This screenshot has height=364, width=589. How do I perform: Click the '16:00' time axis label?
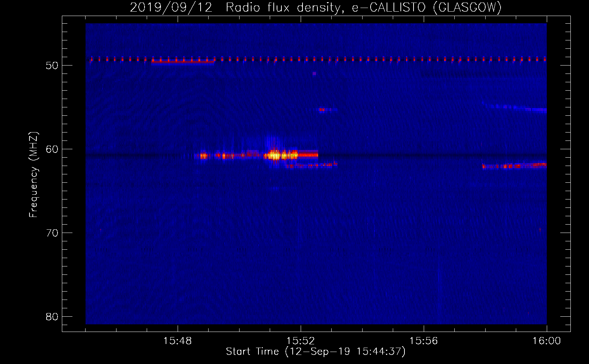tap(547, 341)
